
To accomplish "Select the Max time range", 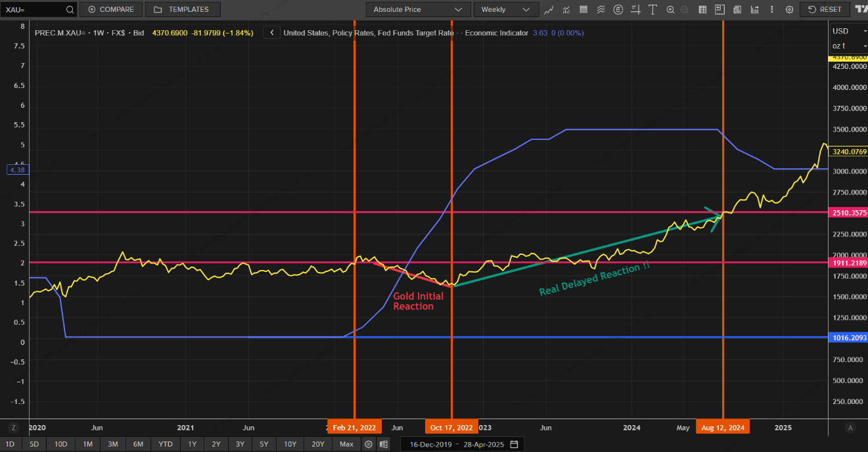I will [346, 444].
